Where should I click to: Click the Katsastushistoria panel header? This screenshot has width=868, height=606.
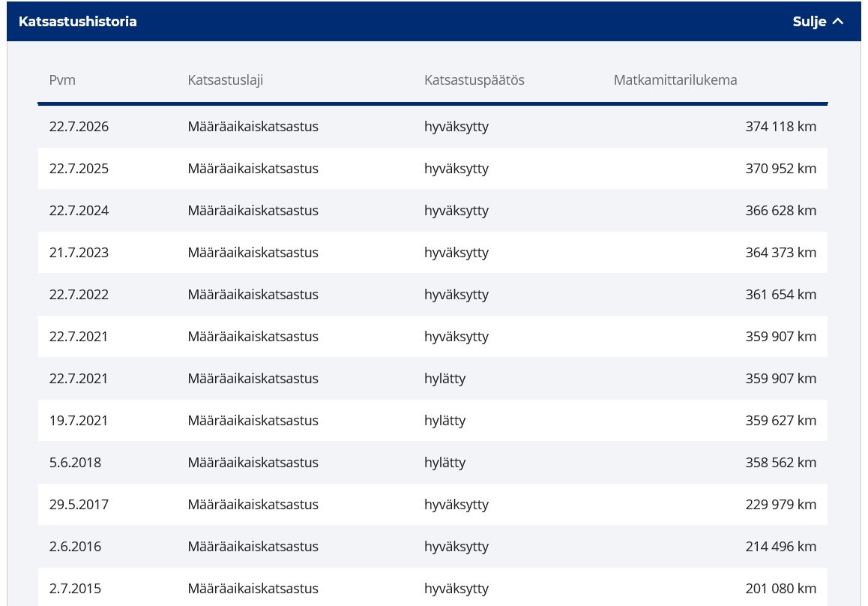point(434,21)
